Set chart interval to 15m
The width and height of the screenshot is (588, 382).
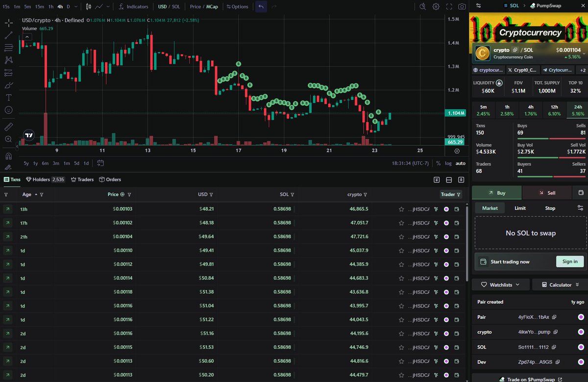[x=39, y=7]
